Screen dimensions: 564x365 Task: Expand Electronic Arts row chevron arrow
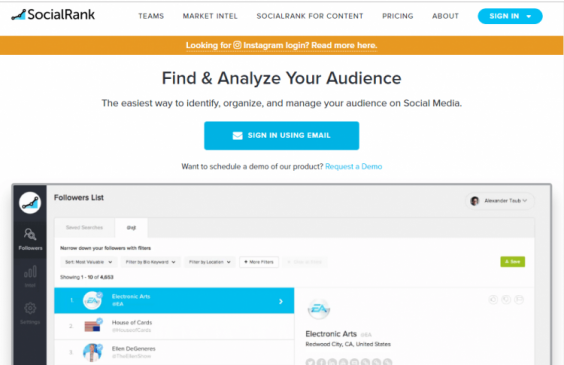click(281, 301)
